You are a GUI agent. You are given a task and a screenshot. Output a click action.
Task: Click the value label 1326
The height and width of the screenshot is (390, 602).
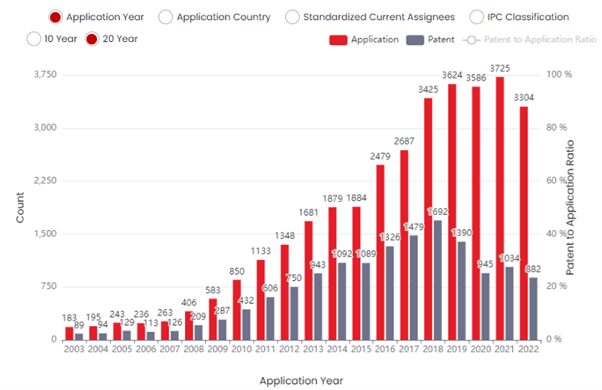(390, 238)
